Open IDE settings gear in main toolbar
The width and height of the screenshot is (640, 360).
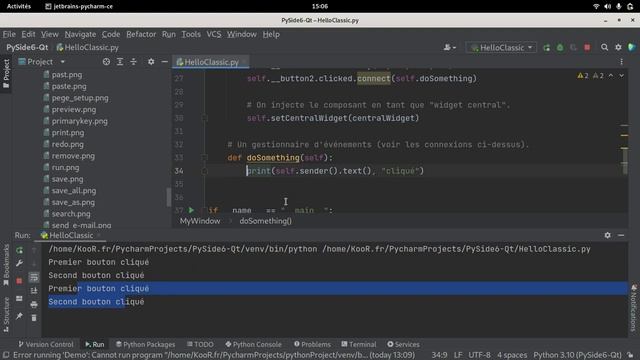pyautogui.click(x=618, y=48)
